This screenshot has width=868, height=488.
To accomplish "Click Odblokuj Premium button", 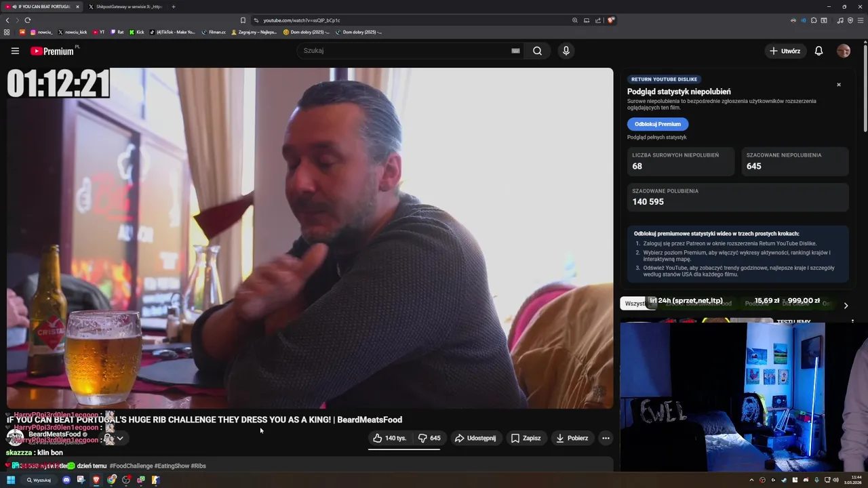I will pyautogui.click(x=658, y=124).
